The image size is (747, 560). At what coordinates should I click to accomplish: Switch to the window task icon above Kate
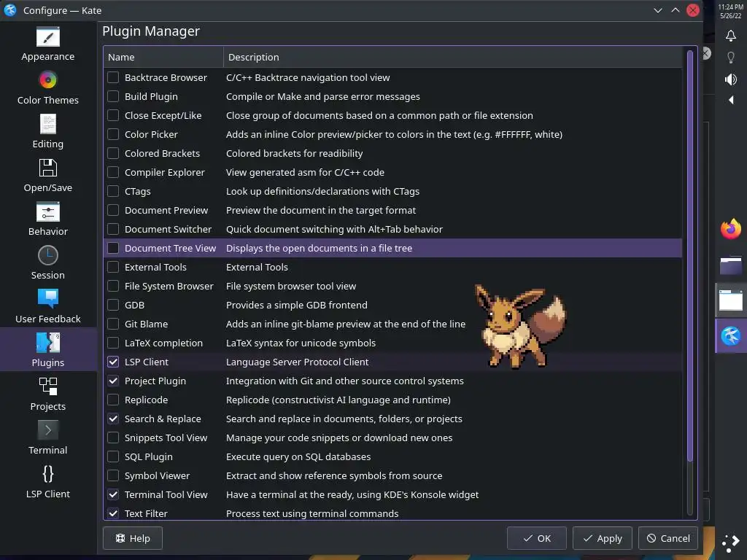tap(730, 300)
